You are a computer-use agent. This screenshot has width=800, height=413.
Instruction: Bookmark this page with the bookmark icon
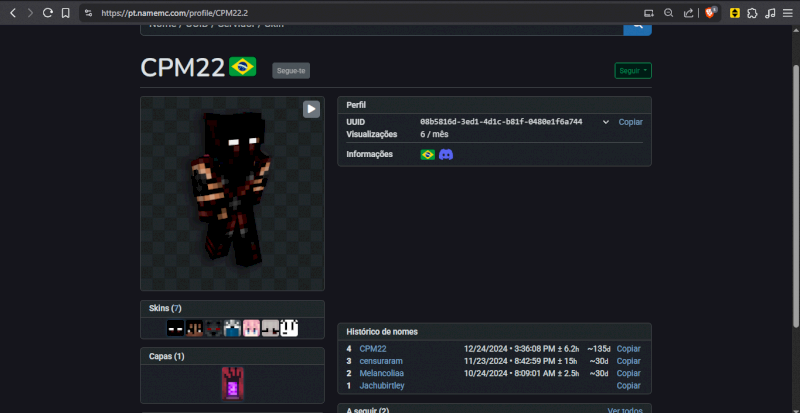click(x=65, y=13)
